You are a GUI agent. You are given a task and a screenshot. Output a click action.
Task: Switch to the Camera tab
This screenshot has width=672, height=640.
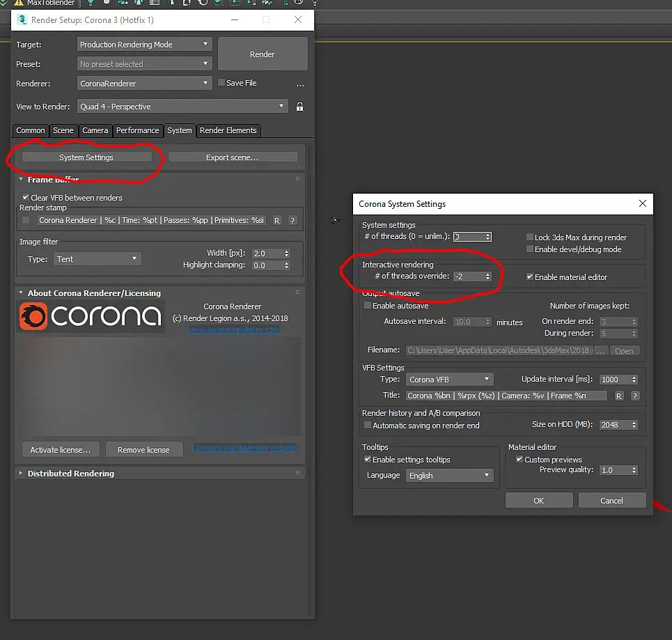(95, 130)
